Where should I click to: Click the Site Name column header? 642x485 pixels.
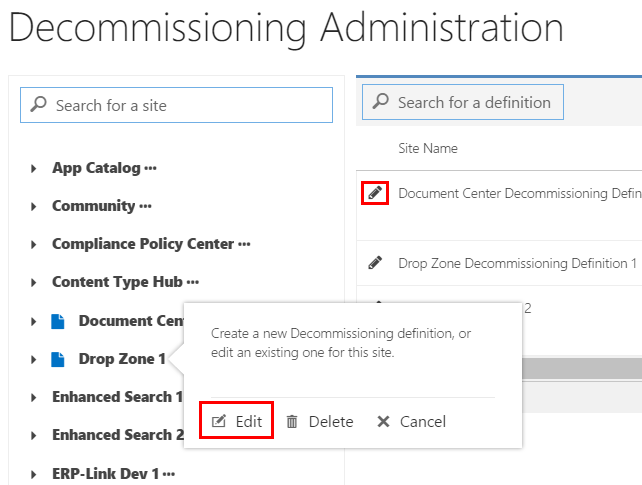click(428, 148)
